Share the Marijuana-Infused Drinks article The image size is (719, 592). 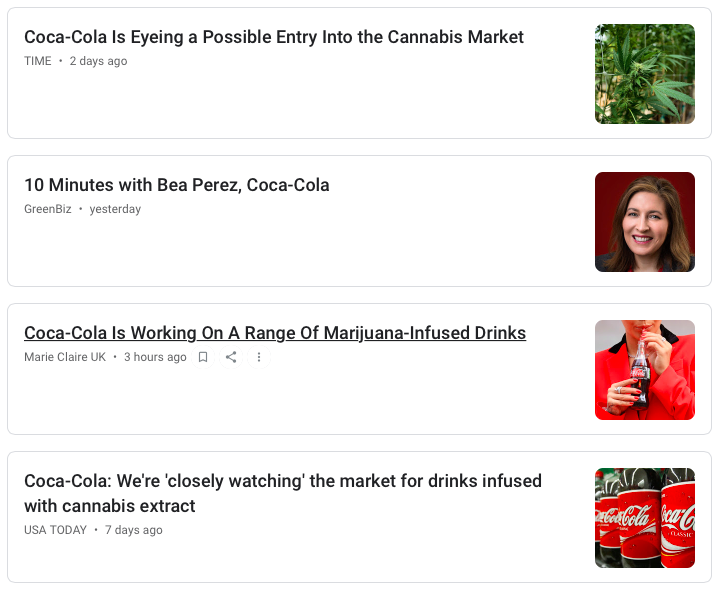pos(231,357)
